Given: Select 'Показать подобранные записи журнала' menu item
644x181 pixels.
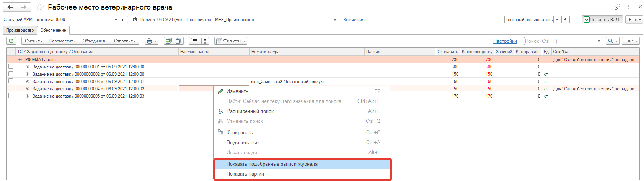Looking at the screenshot, I should coord(272,164).
